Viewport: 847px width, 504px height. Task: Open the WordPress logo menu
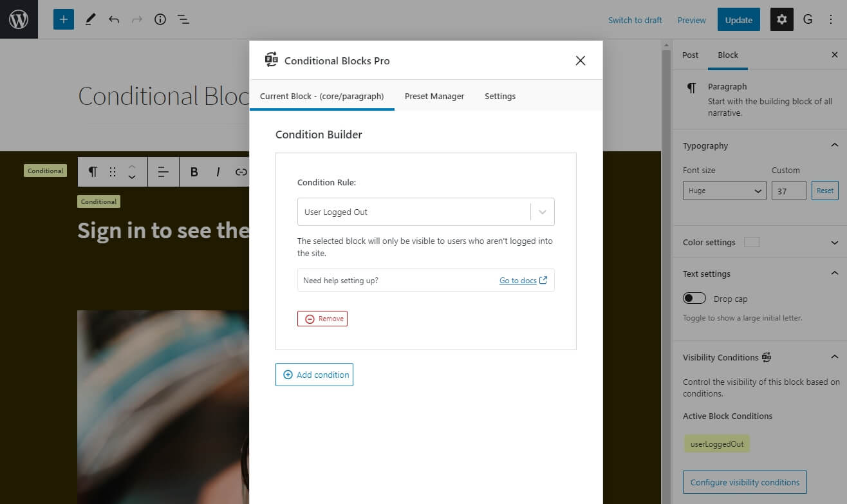click(x=19, y=19)
